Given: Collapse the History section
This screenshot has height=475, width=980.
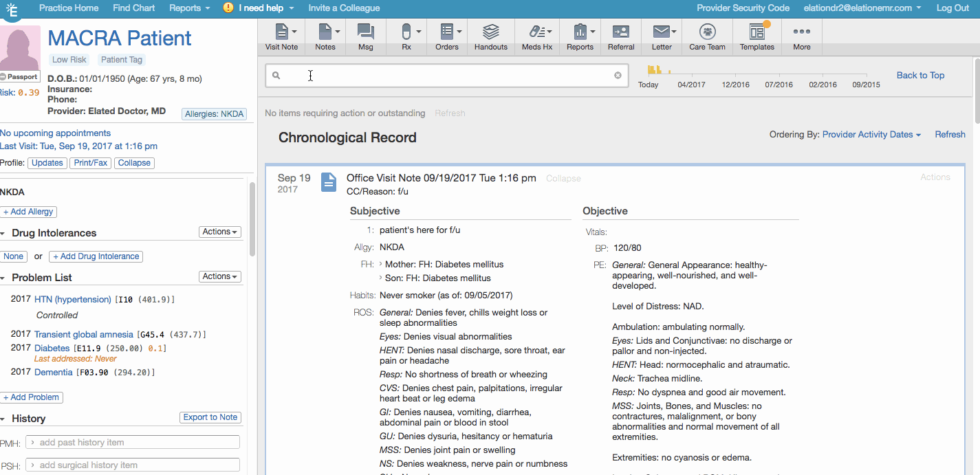Looking at the screenshot, I should (3, 419).
